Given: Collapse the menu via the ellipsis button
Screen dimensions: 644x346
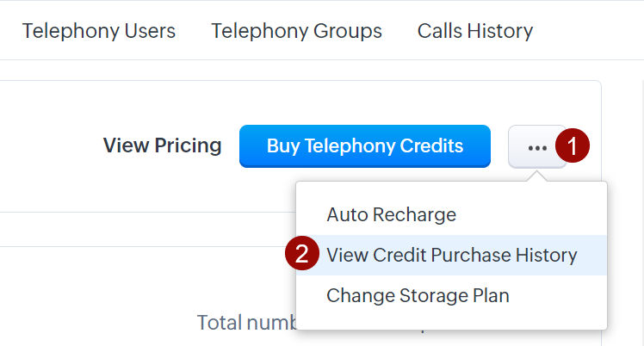Looking at the screenshot, I should 537,147.
